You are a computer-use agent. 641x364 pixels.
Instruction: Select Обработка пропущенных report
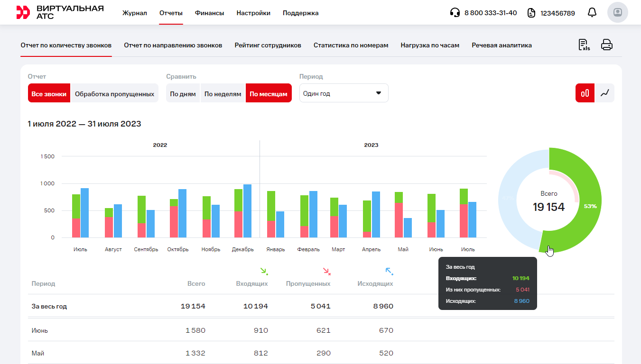(114, 94)
